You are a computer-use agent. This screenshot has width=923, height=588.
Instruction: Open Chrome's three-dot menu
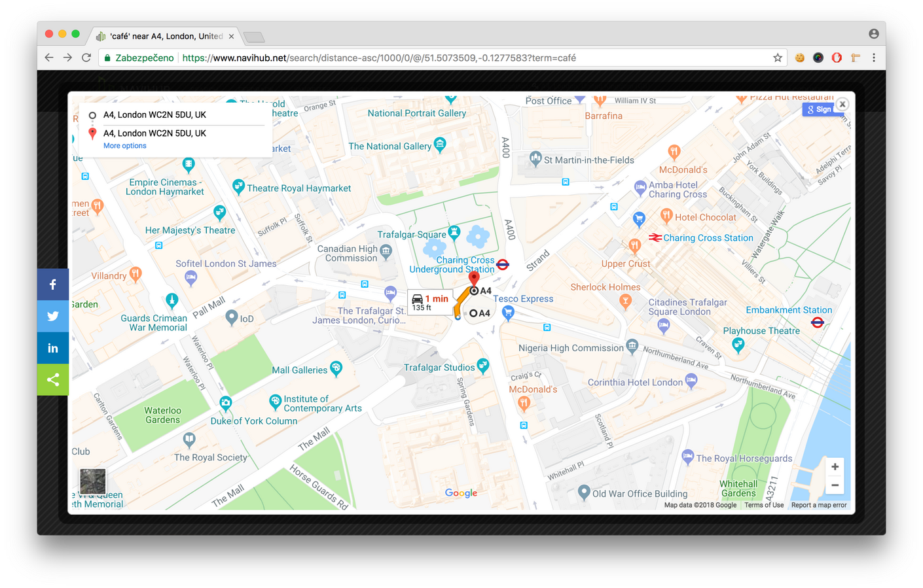(874, 58)
